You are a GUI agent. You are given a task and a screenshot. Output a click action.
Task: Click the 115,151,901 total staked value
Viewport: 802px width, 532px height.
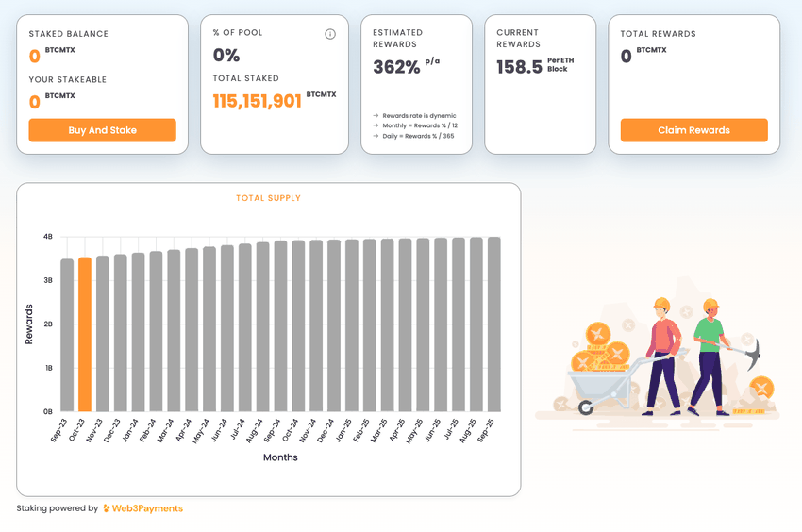pyautogui.click(x=258, y=101)
